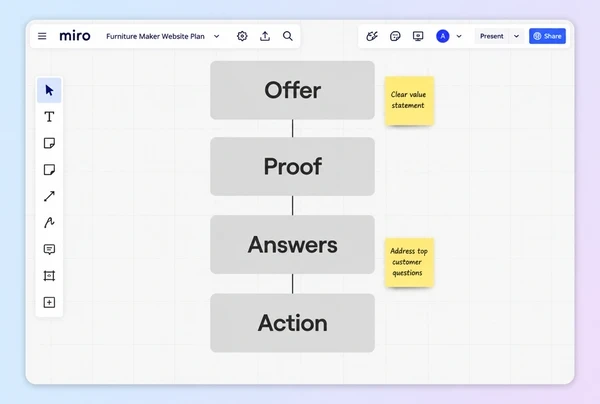
Task: Select the Address top customer questions sticky
Action: point(409,262)
